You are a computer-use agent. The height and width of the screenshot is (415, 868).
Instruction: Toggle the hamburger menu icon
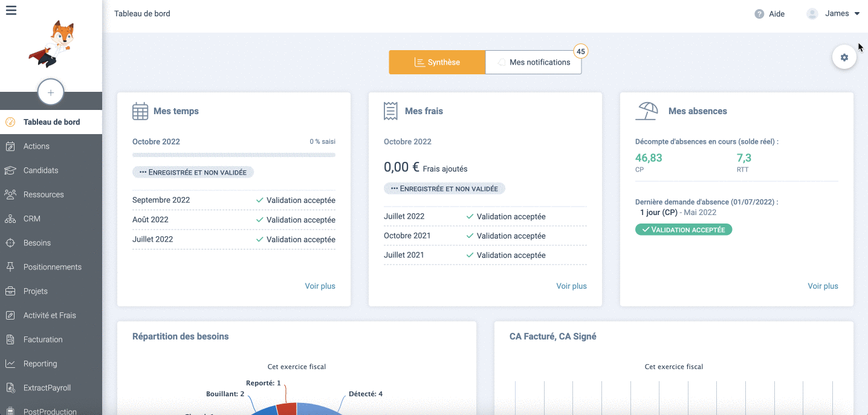(11, 10)
